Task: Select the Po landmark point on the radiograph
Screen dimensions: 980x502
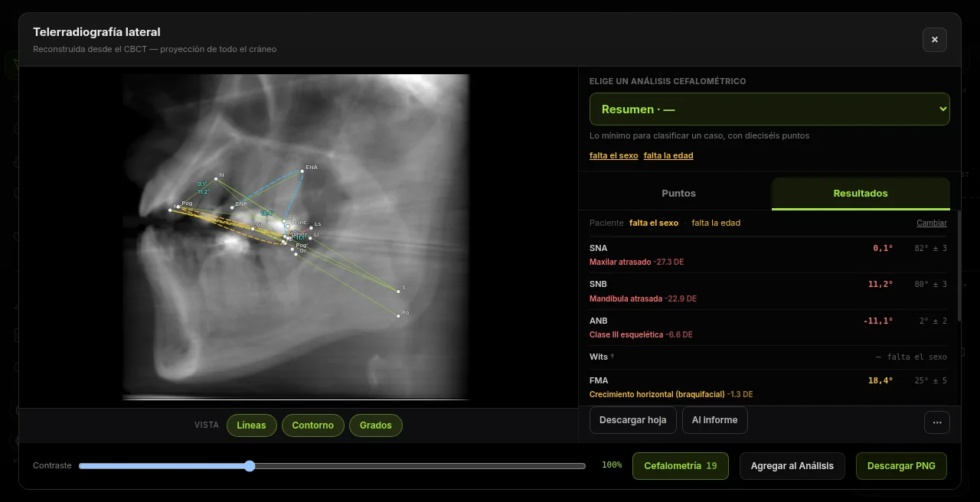Action: [399, 315]
